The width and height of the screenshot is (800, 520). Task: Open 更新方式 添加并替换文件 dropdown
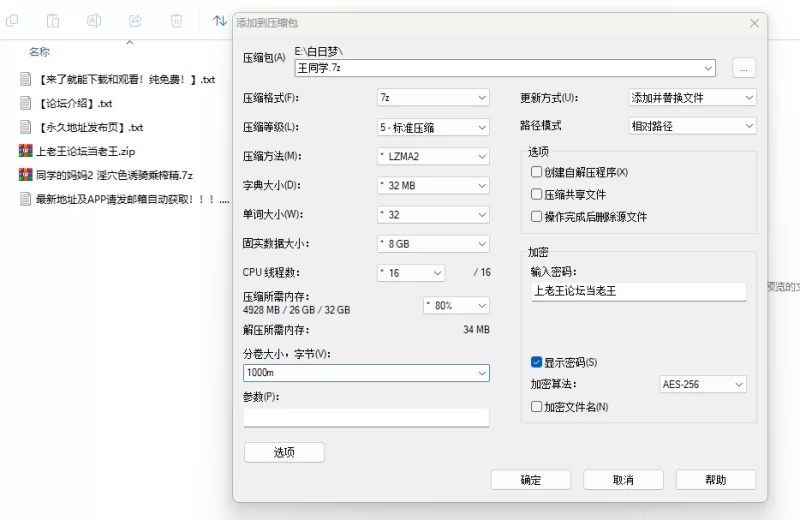[692, 97]
